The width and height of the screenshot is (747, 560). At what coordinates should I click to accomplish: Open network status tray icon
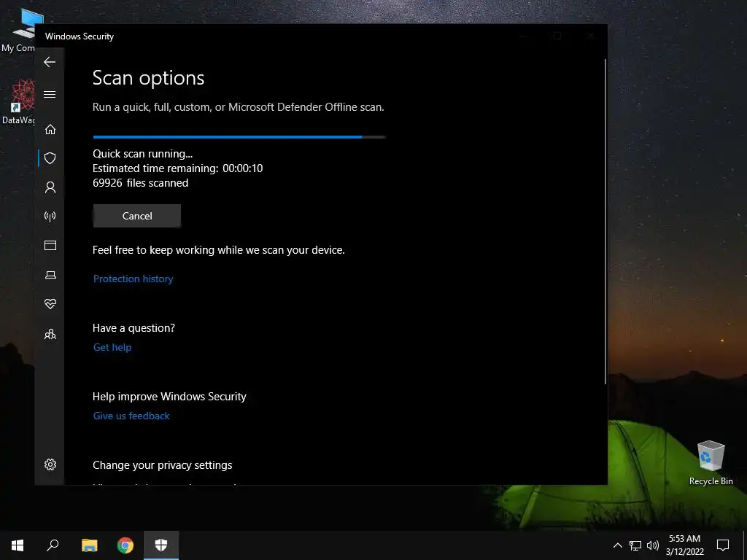click(635, 545)
